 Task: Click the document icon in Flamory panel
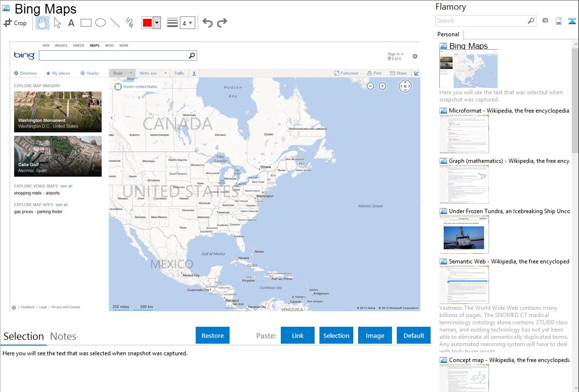point(559,21)
